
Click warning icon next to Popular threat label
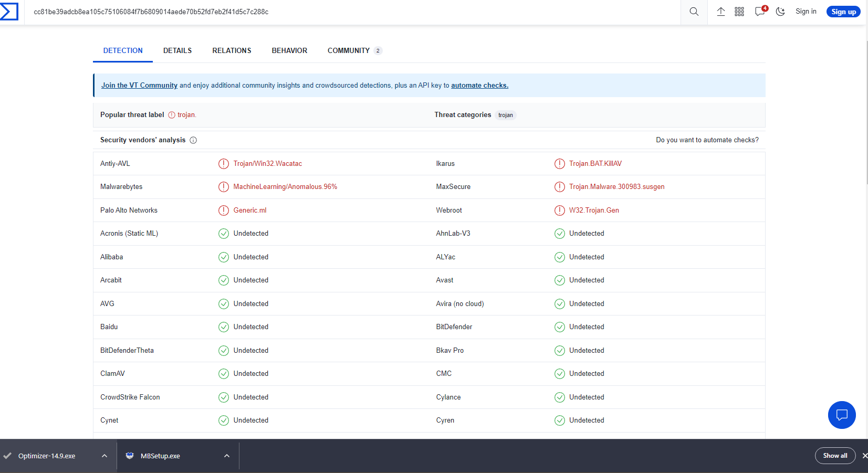(x=171, y=114)
